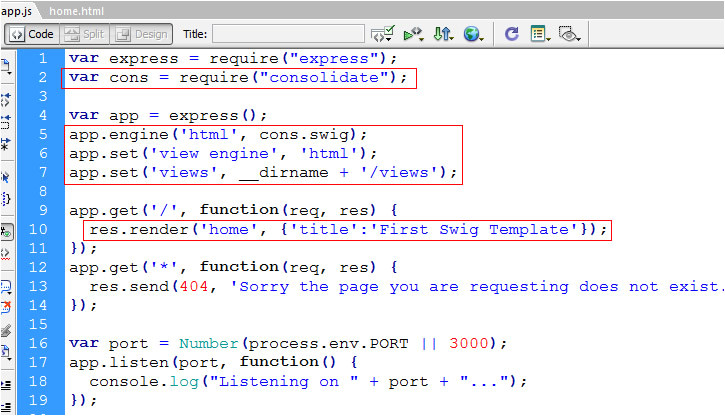The image size is (725, 416).
Task: Click the 404 number in res.send
Action: tap(194, 287)
